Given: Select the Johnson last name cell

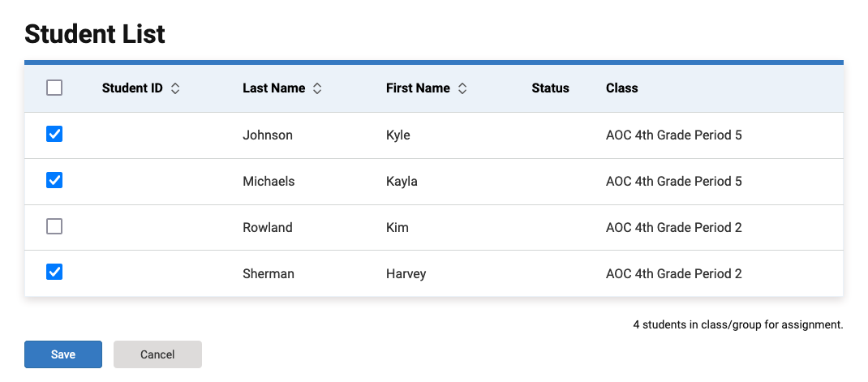Looking at the screenshot, I should (268, 135).
